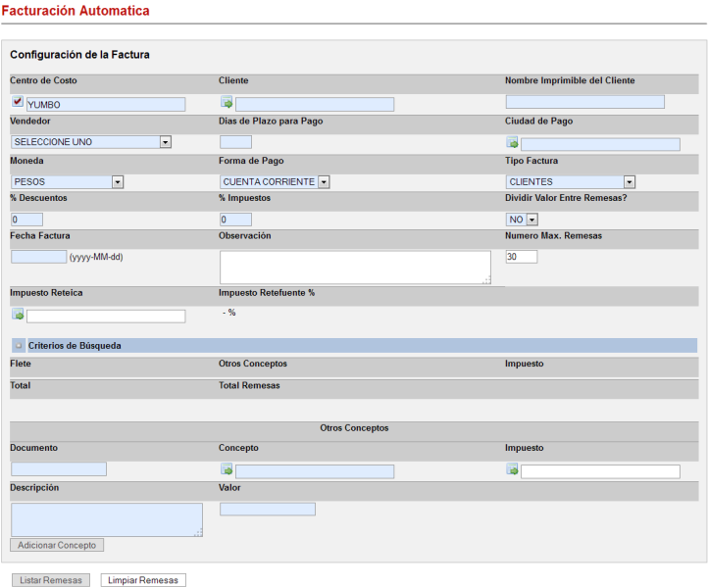Viewport: 708px width, 588px height.
Task: Focus the Fecha Factura date field
Action: [38, 257]
